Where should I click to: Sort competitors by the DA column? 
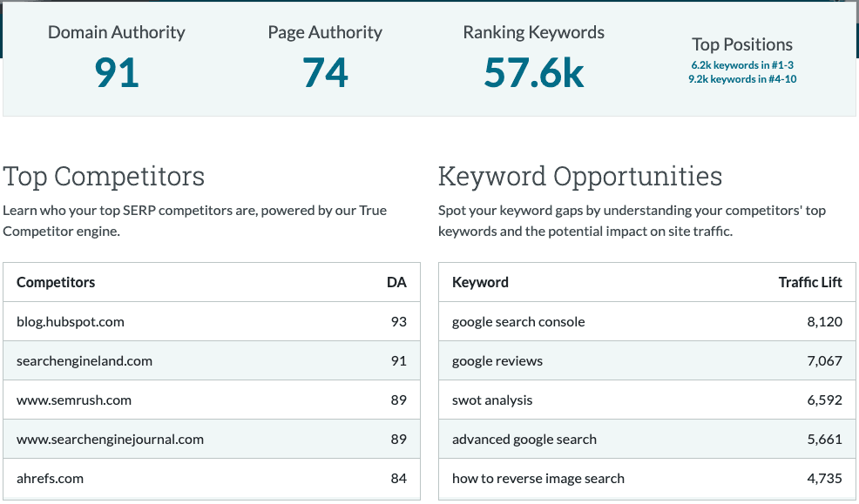pyautogui.click(x=397, y=282)
